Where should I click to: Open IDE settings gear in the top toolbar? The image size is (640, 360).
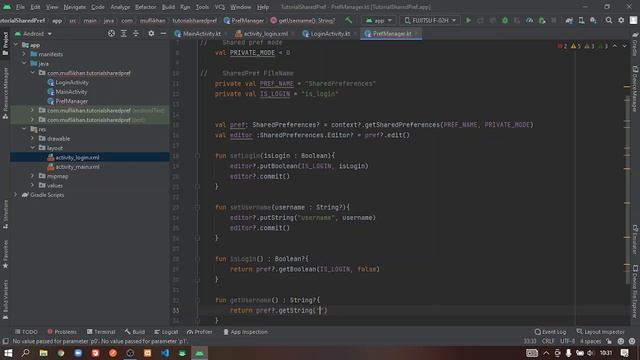621,20
